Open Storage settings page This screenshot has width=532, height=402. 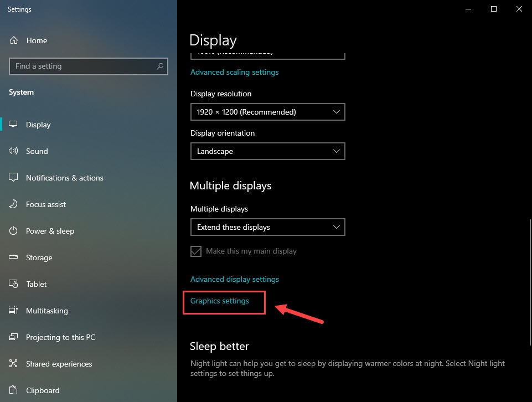point(39,257)
